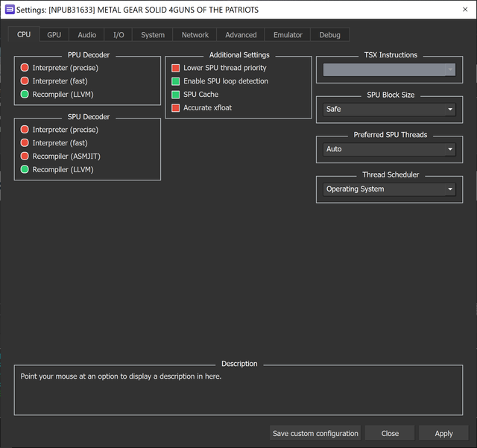Click Save custom configuration button
This screenshot has height=448, width=477.
pos(315,433)
